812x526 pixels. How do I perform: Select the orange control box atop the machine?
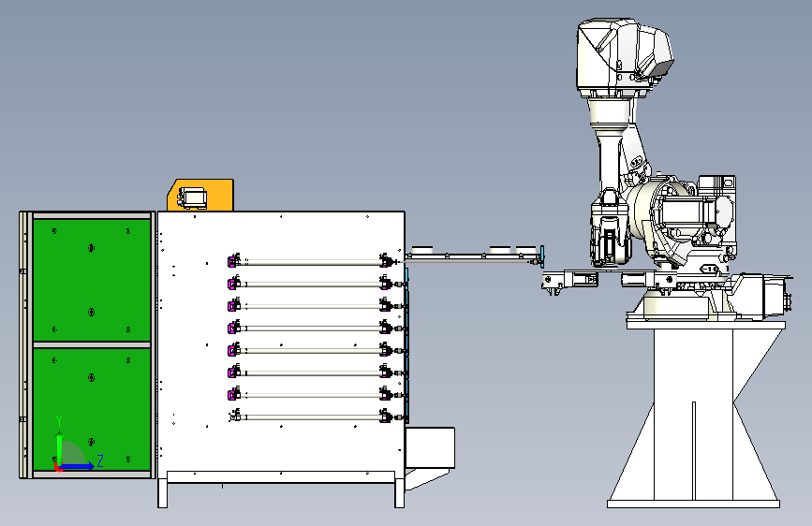pos(200,196)
